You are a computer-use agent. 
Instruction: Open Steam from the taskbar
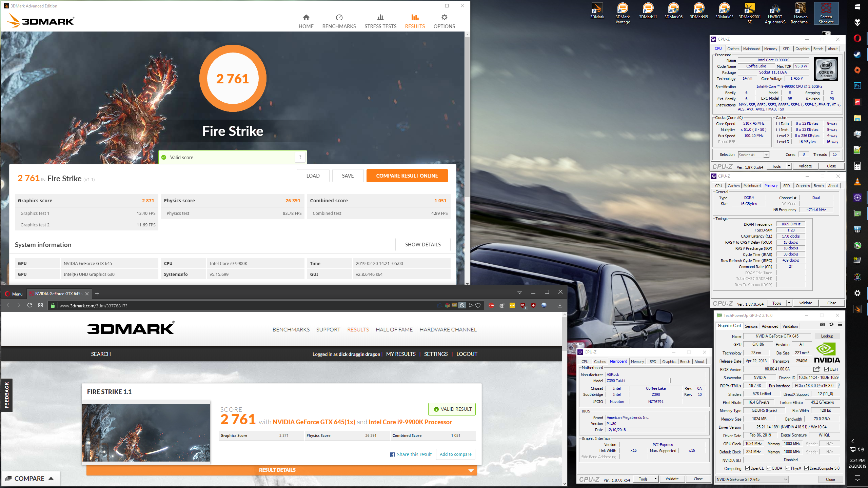[857, 54]
